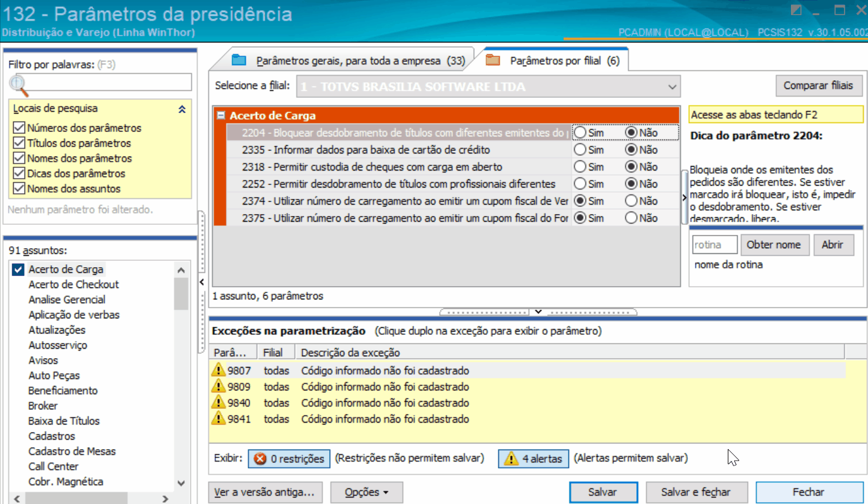Select Acerto de Checkout subject
The image size is (868, 504).
73,285
